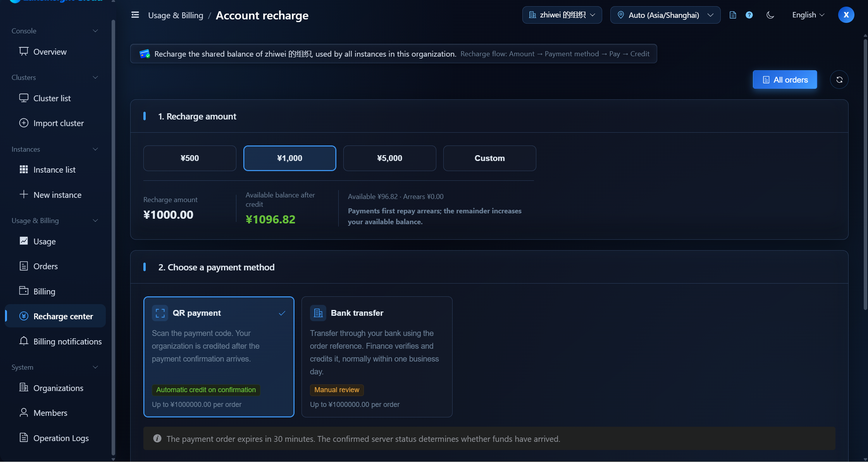Toggle dark mode with the moon icon
This screenshot has height=462, width=868.
tap(770, 15)
